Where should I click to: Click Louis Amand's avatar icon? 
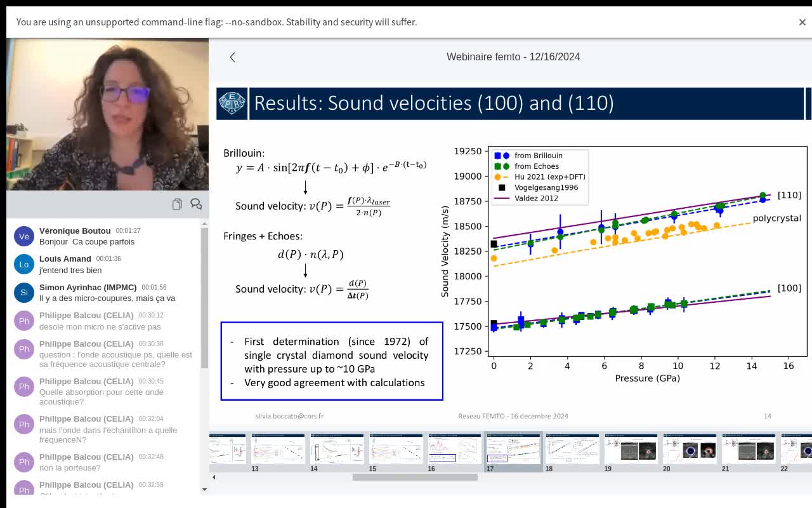click(x=24, y=264)
